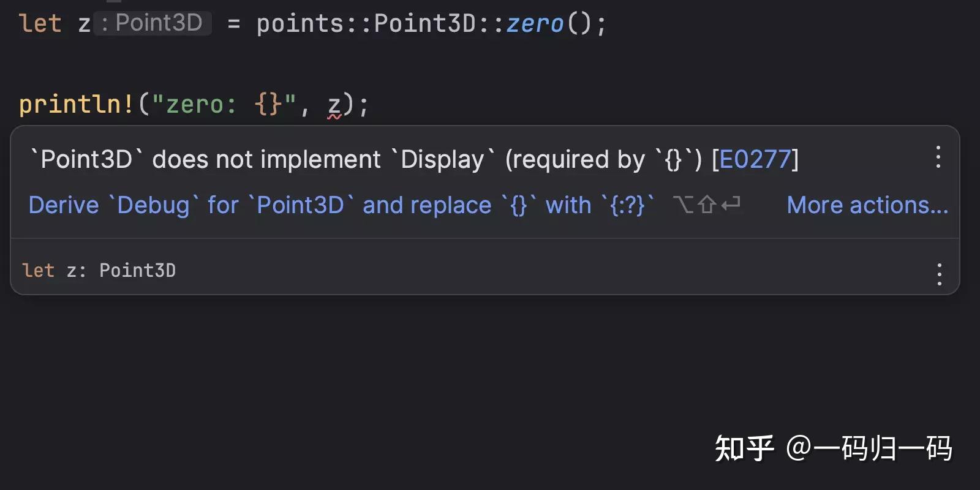Click the italic zero method call
Screen dimensions: 980x490
[x=534, y=24]
